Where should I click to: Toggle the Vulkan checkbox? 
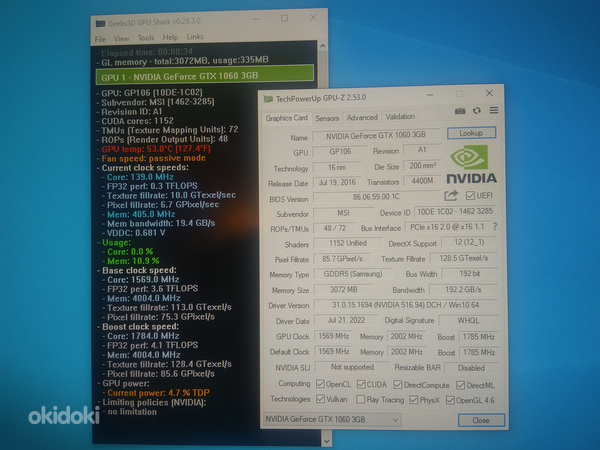click(320, 399)
